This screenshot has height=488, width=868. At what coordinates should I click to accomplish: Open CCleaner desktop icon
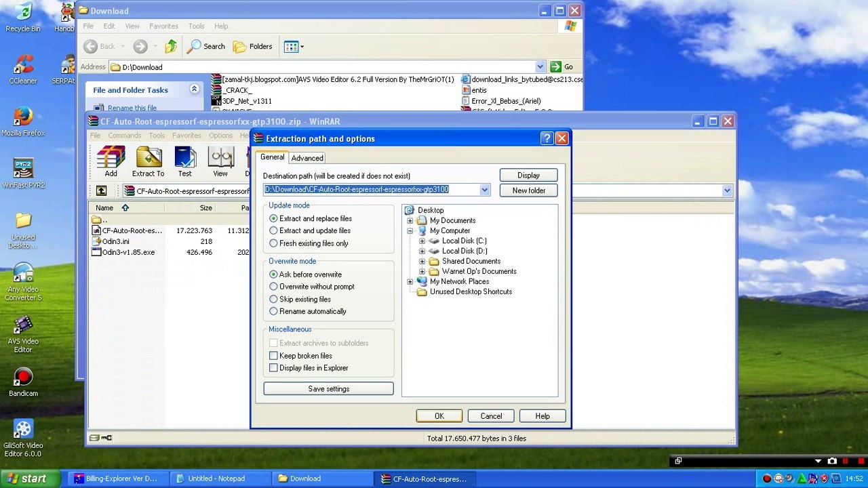(23, 69)
